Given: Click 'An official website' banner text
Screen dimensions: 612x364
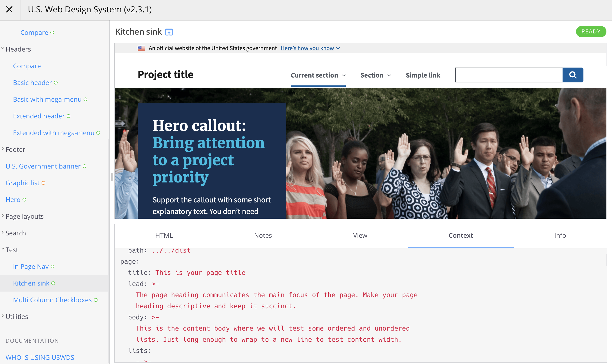Looking at the screenshot, I should pyautogui.click(x=213, y=48).
